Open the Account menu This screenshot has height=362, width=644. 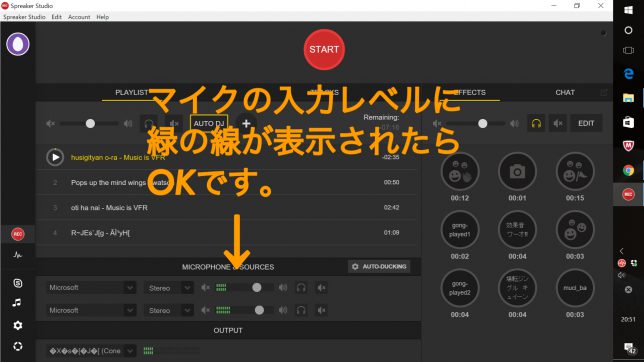79,17
